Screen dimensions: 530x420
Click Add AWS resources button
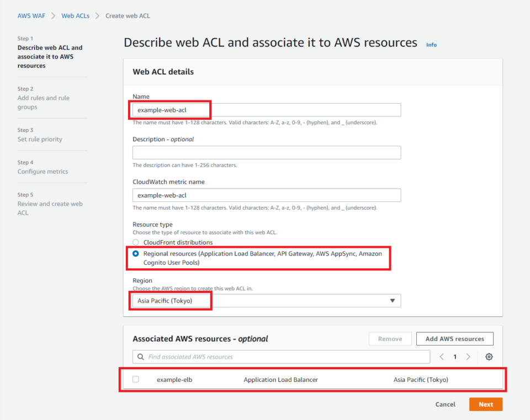click(454, 338)
